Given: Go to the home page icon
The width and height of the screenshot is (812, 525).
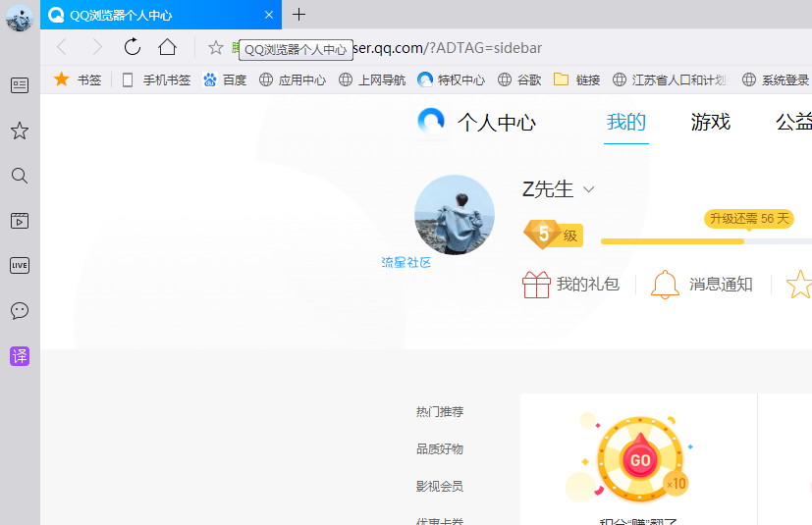Looking at the screenshot, I should 167,46.
